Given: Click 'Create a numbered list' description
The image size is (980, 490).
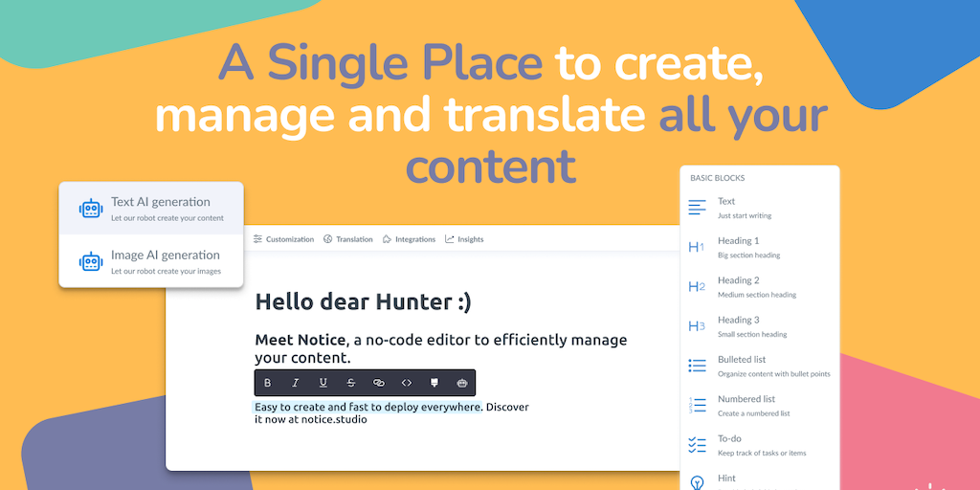Looking at the screenshot, I should click(754, 413).
